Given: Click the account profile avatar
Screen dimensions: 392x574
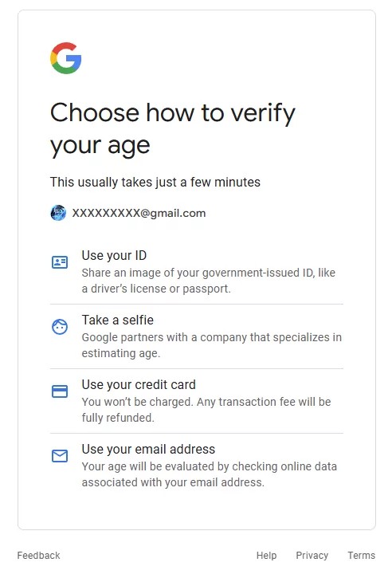Looking at the screenshot, I should tap(58, 213).
